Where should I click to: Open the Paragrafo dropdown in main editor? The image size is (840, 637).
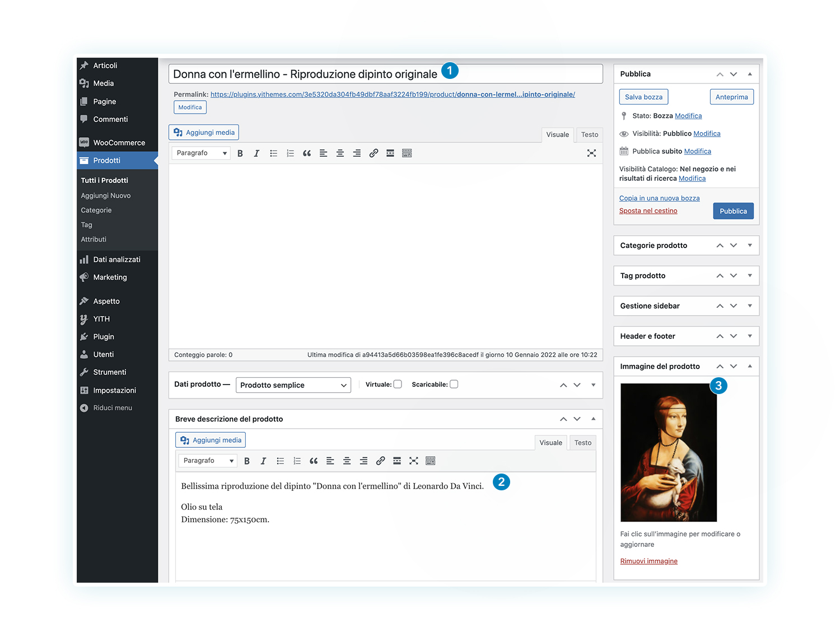tap(201, 153)
